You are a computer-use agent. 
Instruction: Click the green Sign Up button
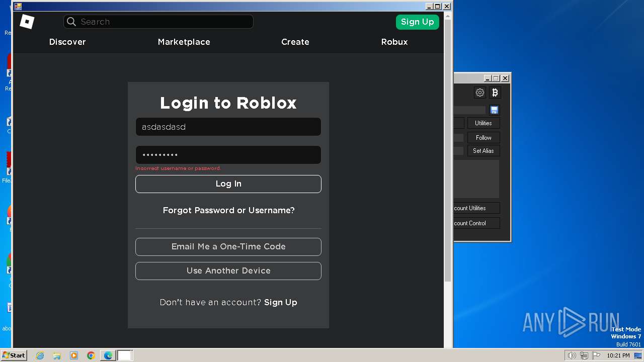point(417,22)
